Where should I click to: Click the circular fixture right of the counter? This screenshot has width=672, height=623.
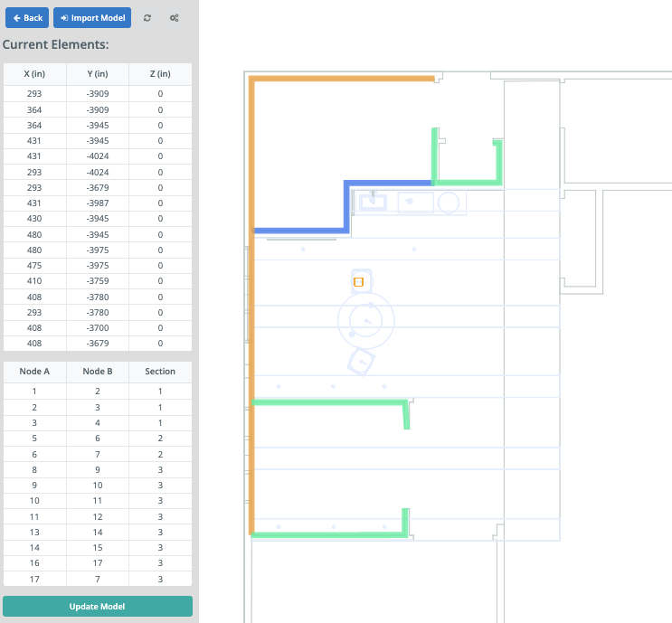(x=449, y=202)
